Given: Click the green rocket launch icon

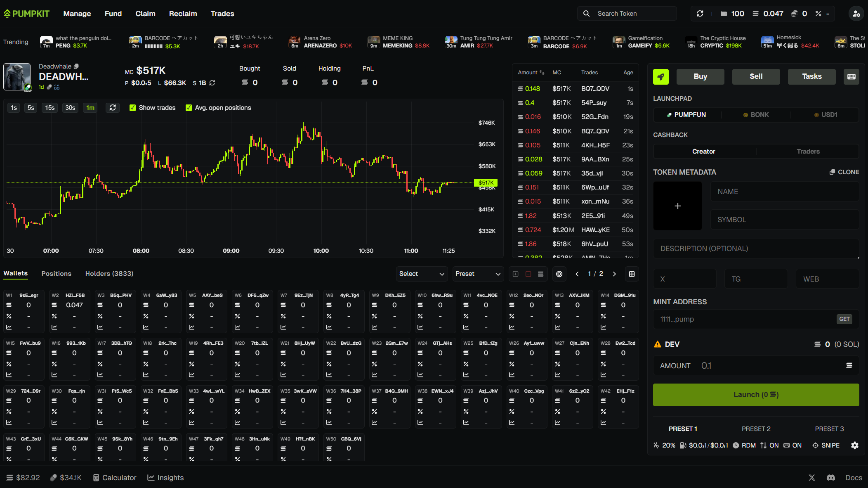Looking at the screenshot, I should 660,77.
